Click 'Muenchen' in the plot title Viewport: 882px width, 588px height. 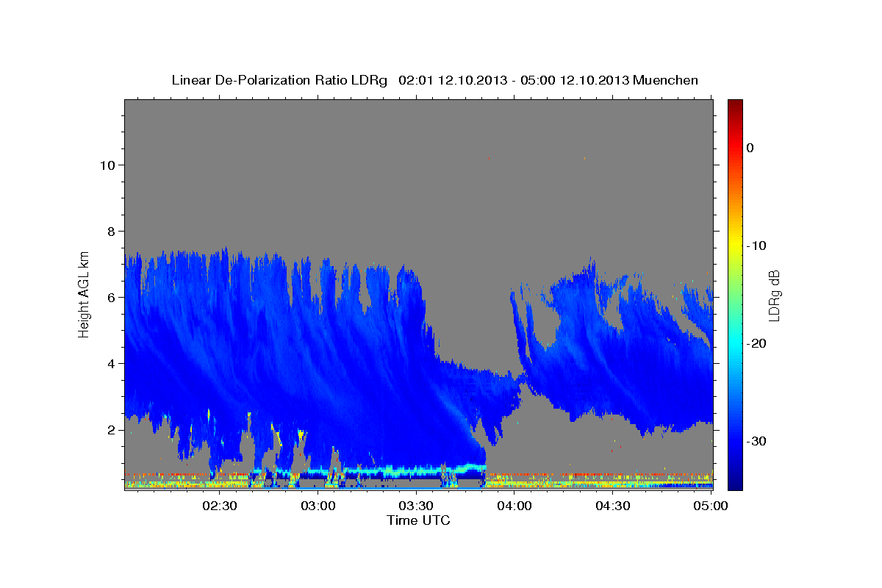click(667, 80)
